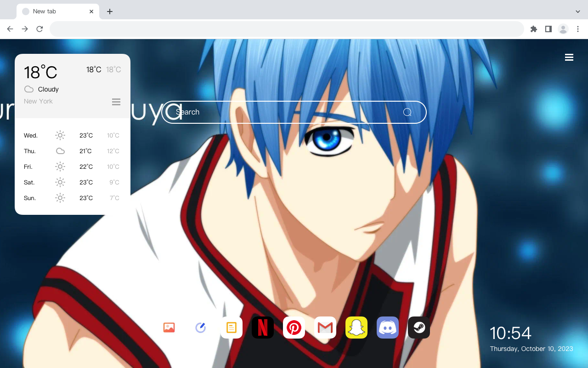
Task: Select the Wed. forecast row label
Action: coord(31,136)
